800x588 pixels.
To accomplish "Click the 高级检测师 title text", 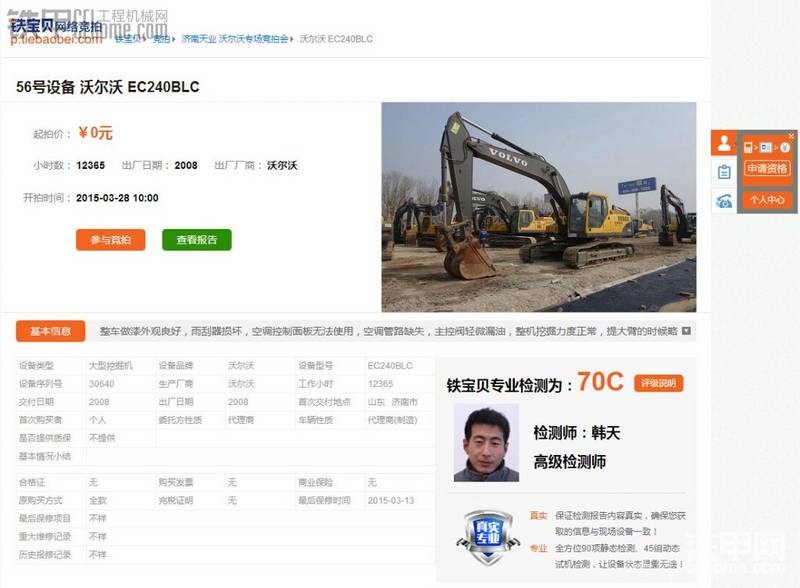I will 569,462.
